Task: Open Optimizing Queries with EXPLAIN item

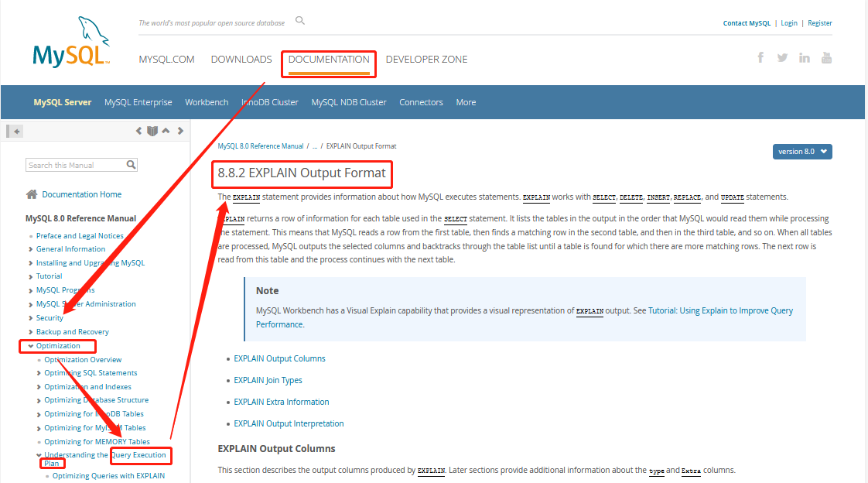Action: pos(108,476)
